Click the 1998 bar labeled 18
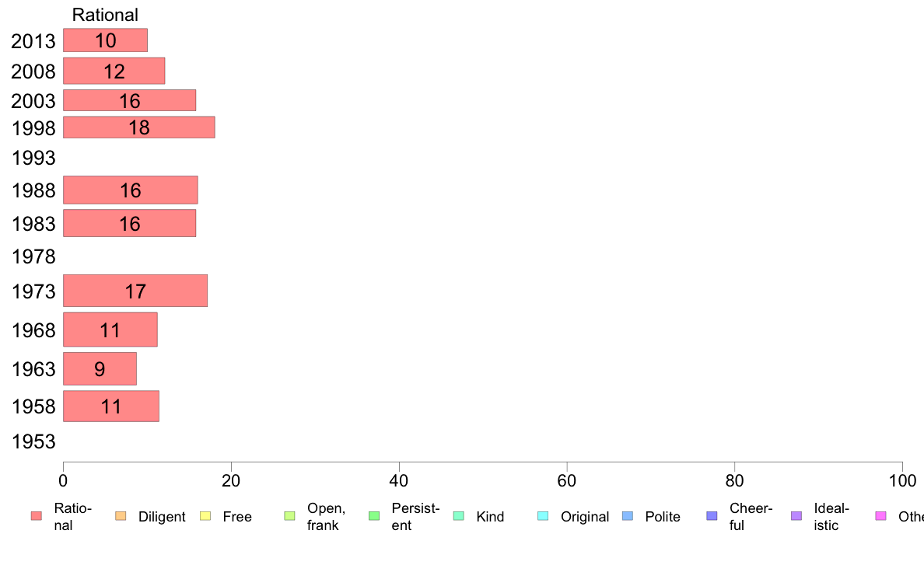Image resolution: width=924 pixels, height=572 pixels. tap(139, 127)
